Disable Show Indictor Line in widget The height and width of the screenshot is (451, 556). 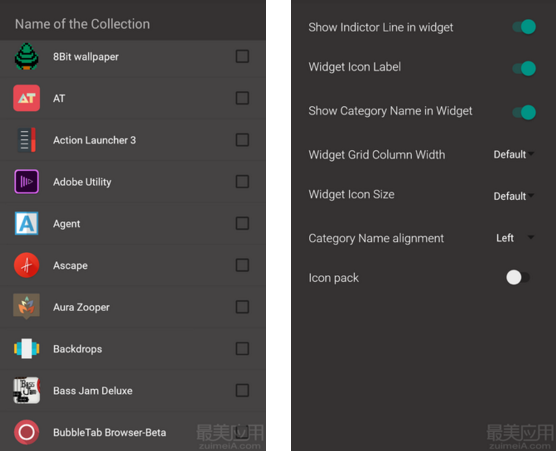(x=524, y=27)
